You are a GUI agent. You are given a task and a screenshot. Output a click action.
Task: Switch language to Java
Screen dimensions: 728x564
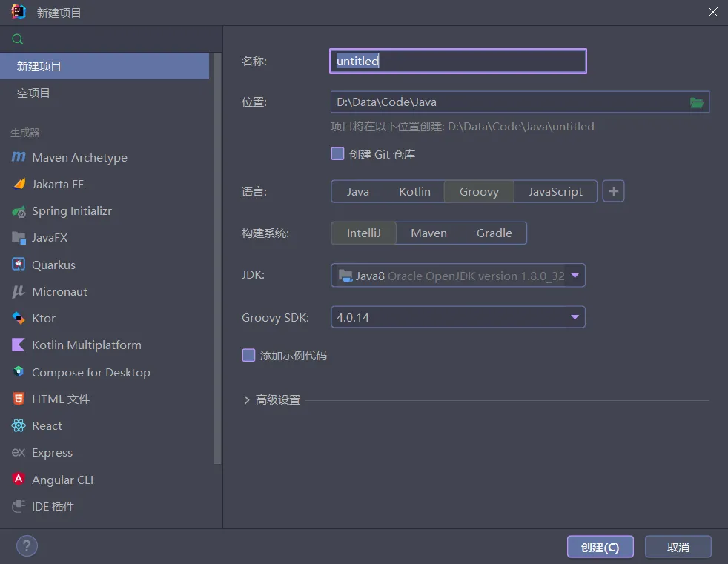tap(358, 192)
